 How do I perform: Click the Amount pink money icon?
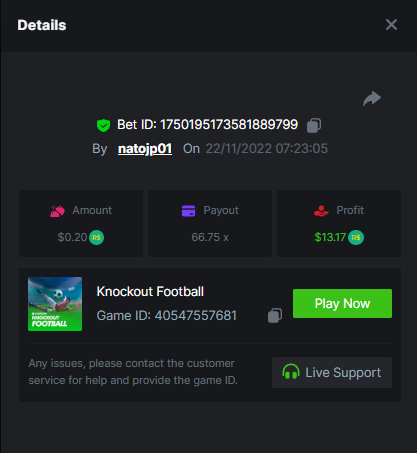(x=57, y=211)
